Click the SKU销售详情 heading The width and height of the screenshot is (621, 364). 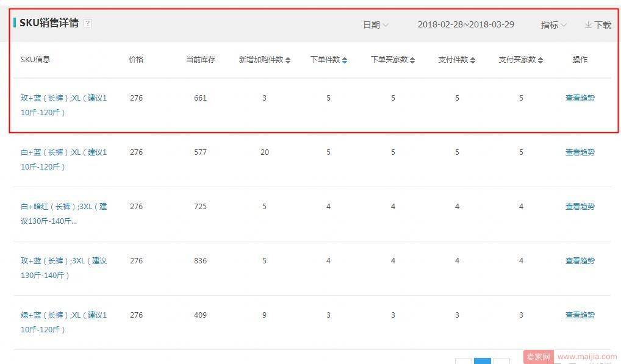[x=49, y=23]
